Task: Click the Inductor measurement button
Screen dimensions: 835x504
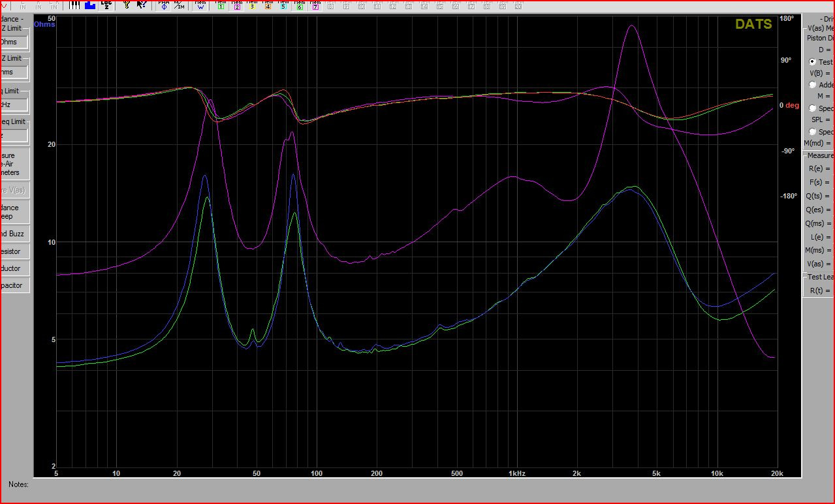Action: pyautogui.click(x=13, y=268)
